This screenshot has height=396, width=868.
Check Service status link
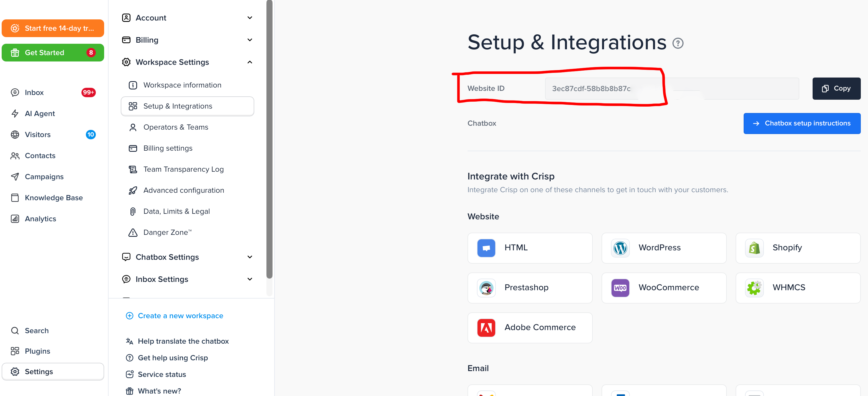156,374
